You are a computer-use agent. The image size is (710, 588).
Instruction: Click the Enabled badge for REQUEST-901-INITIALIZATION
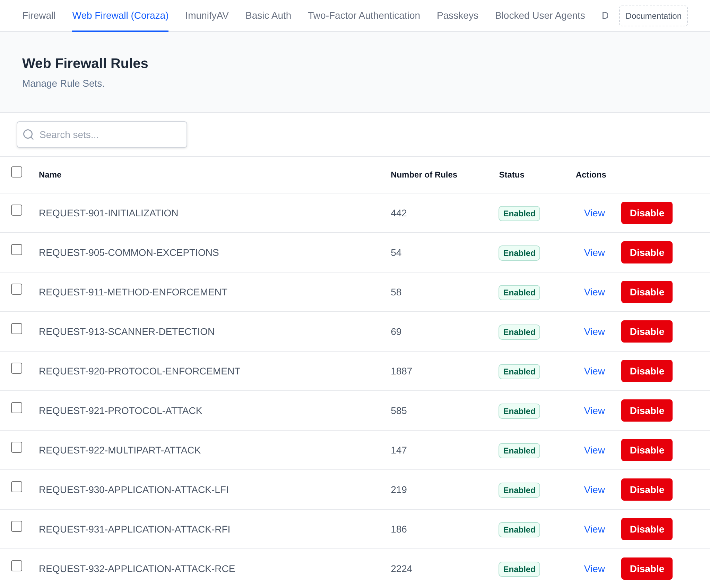click(x=519, y=214)
